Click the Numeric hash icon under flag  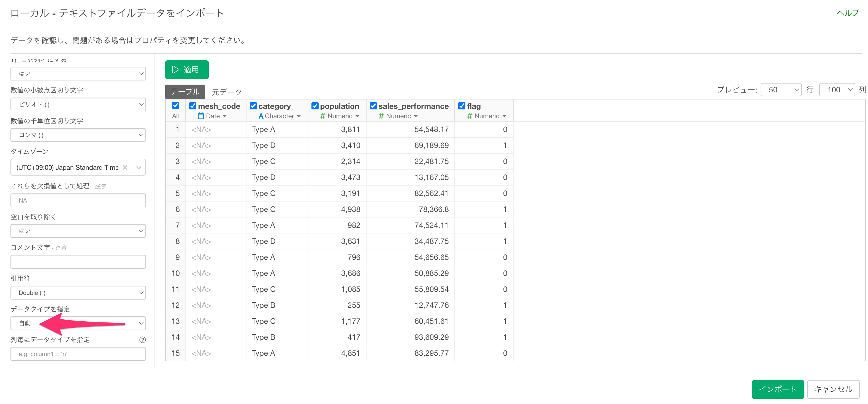tap(469, 116)
